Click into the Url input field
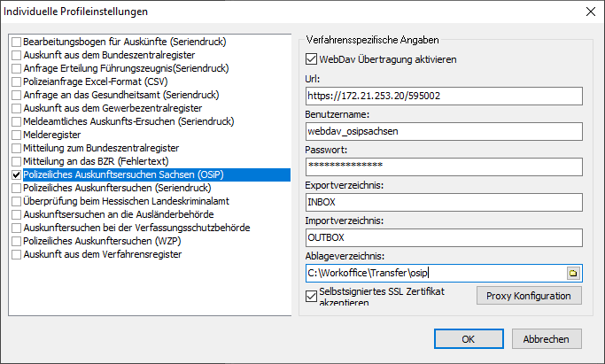This screenshot has width=605, height=364. click(442, 96)
